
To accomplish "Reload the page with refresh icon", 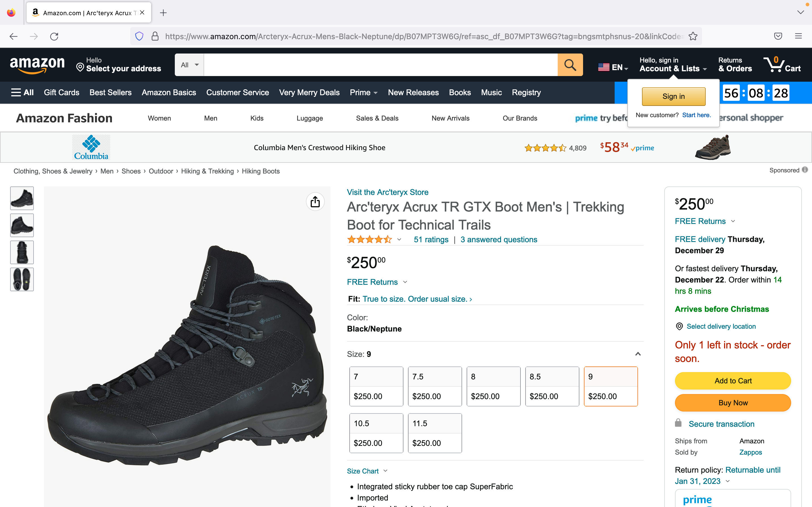I will 54,36.
